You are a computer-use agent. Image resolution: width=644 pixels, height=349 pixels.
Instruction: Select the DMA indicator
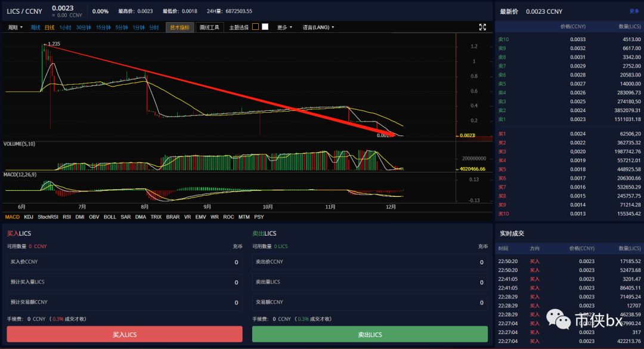click(141, 217)
